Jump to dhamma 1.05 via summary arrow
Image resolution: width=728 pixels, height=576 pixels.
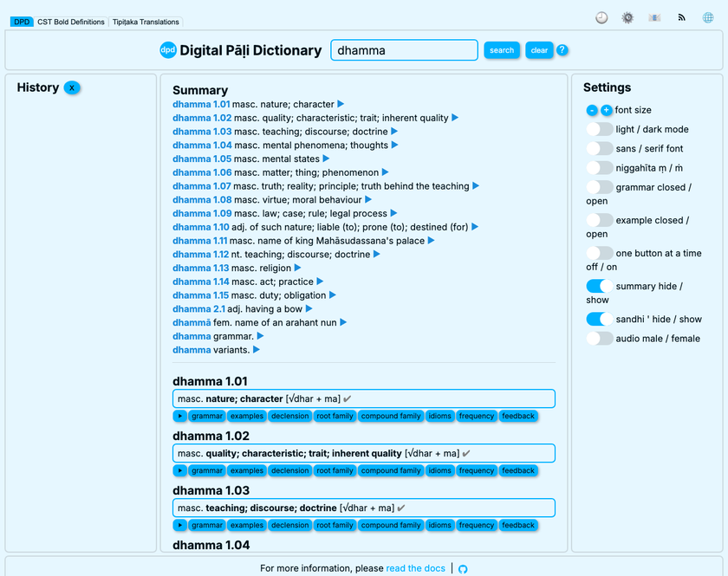[326, 159]
